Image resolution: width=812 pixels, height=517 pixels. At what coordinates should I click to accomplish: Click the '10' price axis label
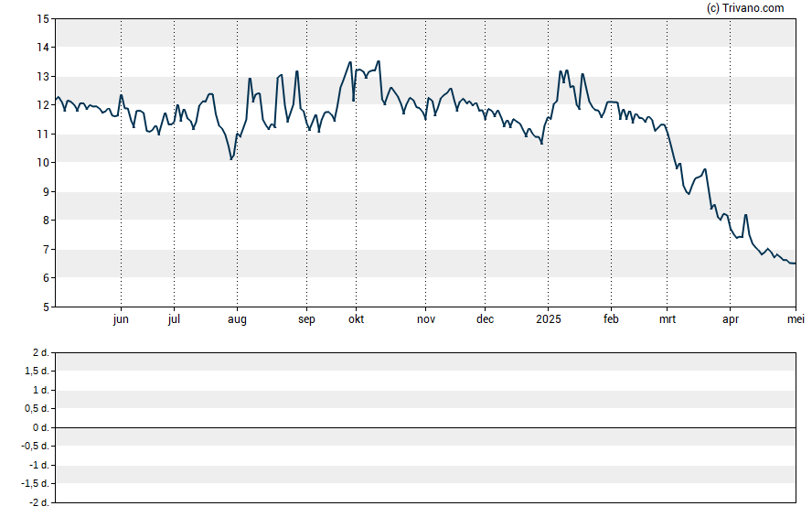(x=43, y=163)
